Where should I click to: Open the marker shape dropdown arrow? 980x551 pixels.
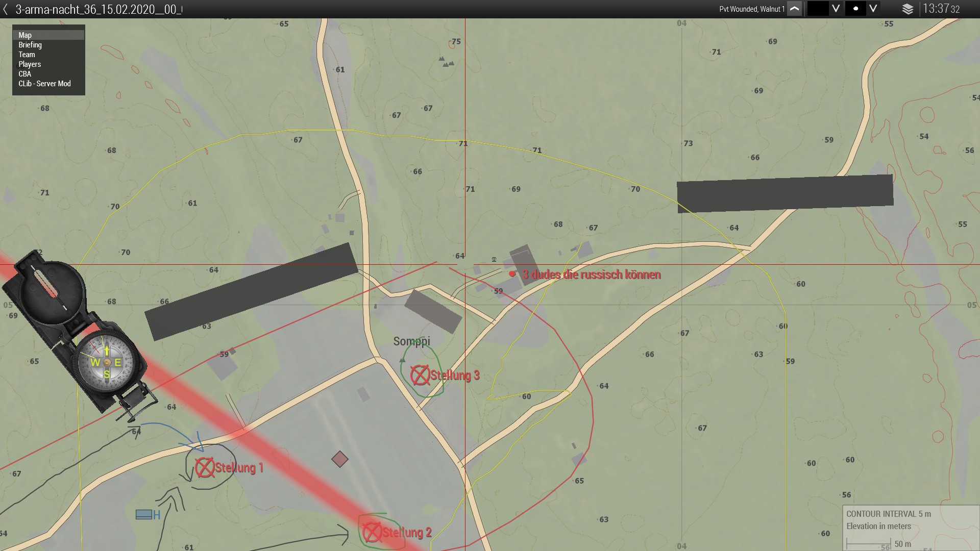coord(873,9)
